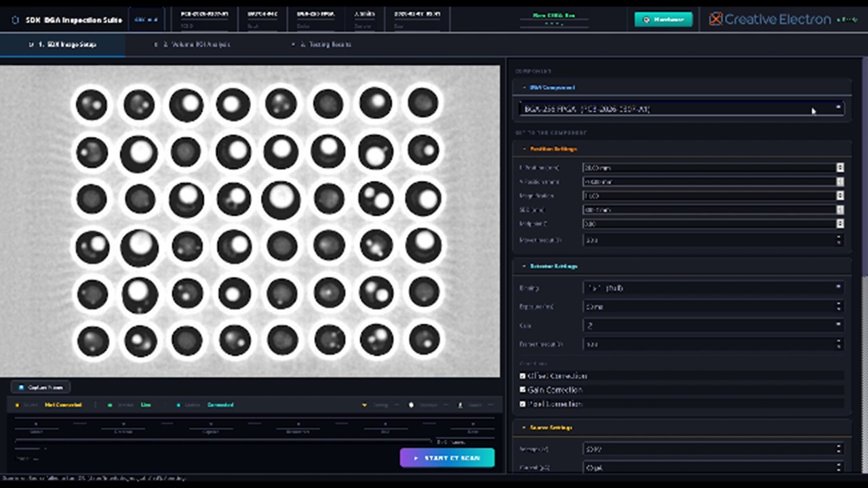868x488 pixels.
Task: Toggle the Pixel Correction checkbox
Action: [523, 404]
